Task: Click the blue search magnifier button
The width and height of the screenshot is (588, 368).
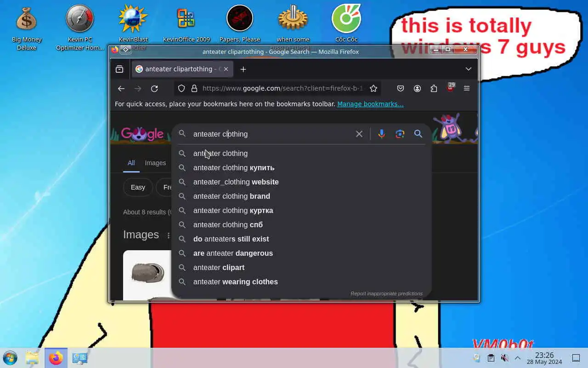Action: 418,134
